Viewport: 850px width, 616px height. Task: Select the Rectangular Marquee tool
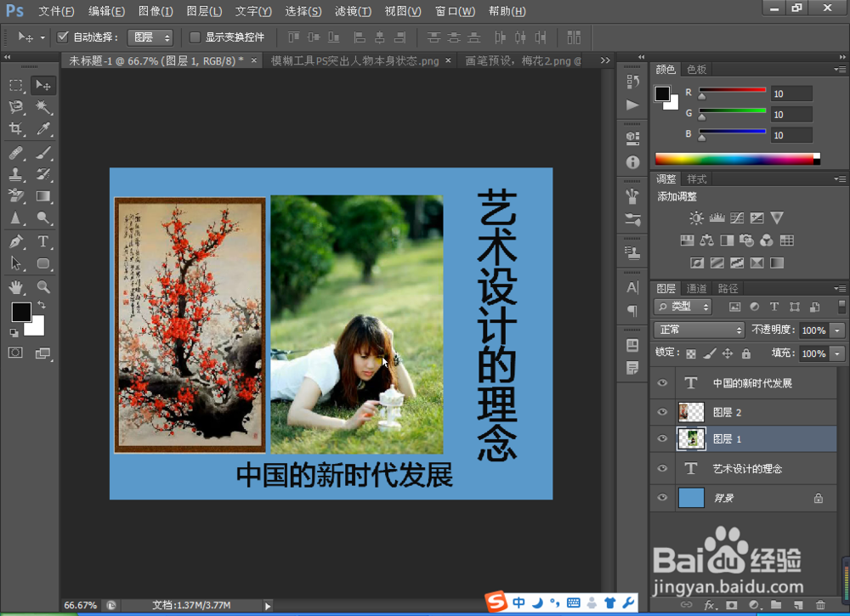pyautogui.click(x=15, y=85)
